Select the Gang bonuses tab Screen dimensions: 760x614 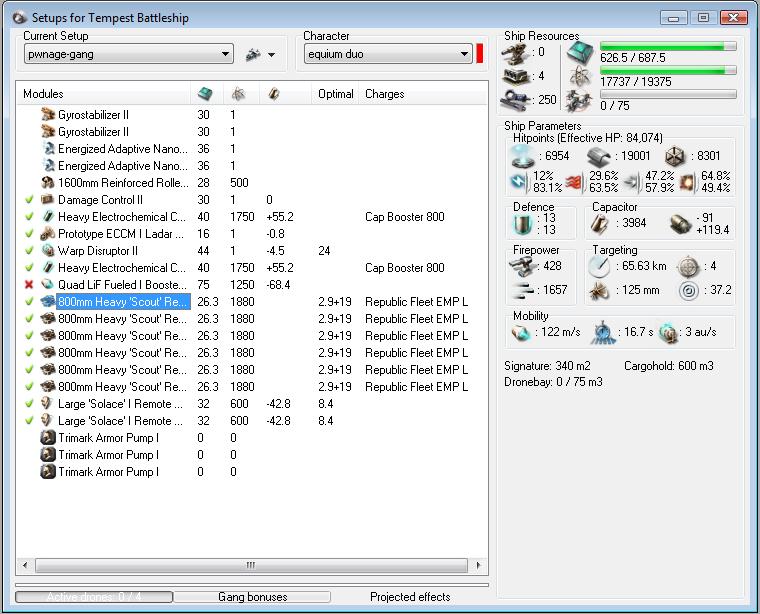coord(253,597)
